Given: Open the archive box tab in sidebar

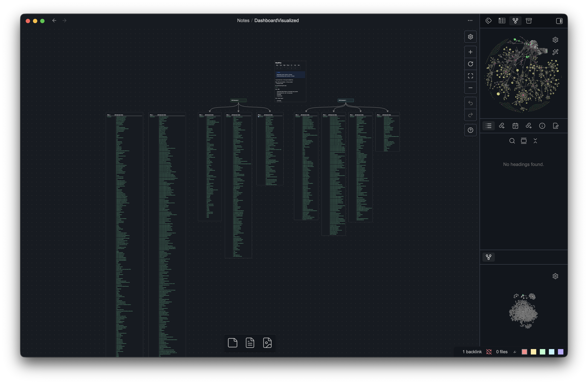Looking at the screenshot, I should 529,21.
